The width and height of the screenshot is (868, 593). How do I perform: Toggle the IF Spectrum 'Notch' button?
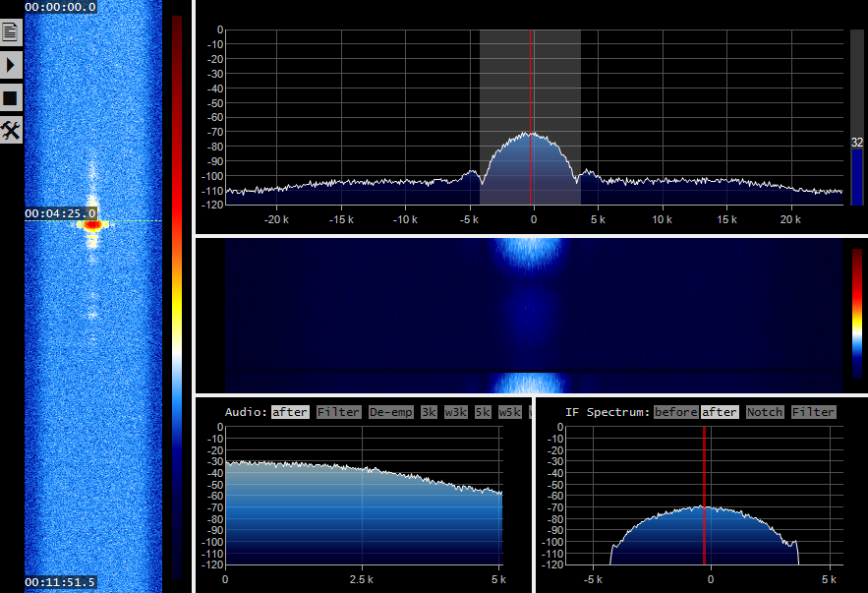765,412
